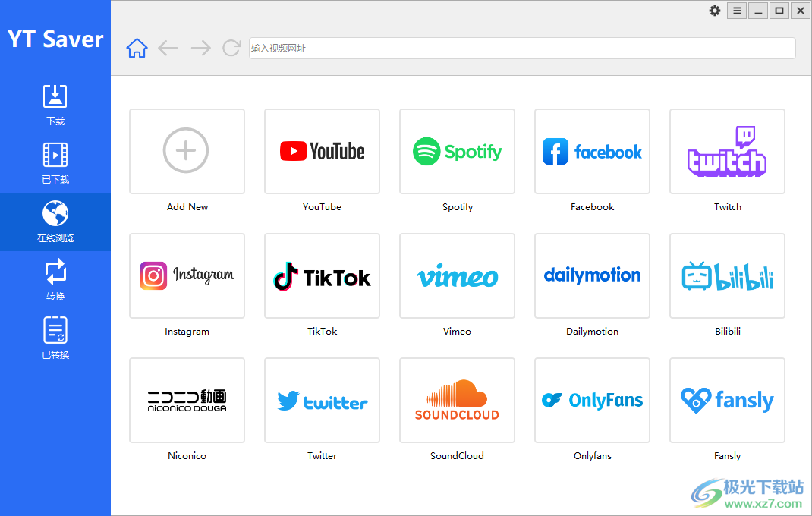Click the "Fansly" caption under its tile
The height and width of the screenshot is (516, 812).
(728, 456)
